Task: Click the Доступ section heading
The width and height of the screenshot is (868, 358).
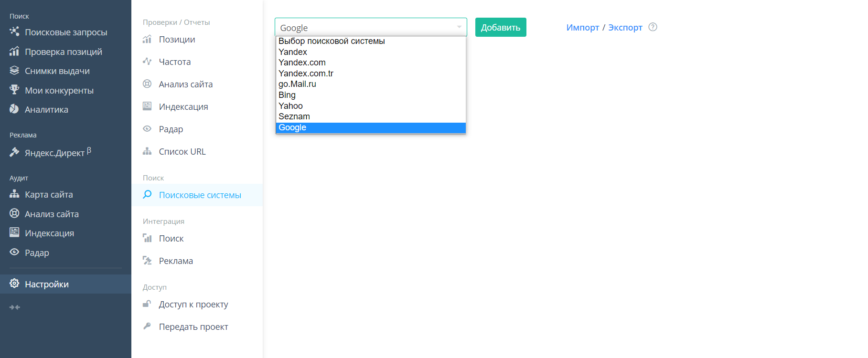Action: coord(155,287)
